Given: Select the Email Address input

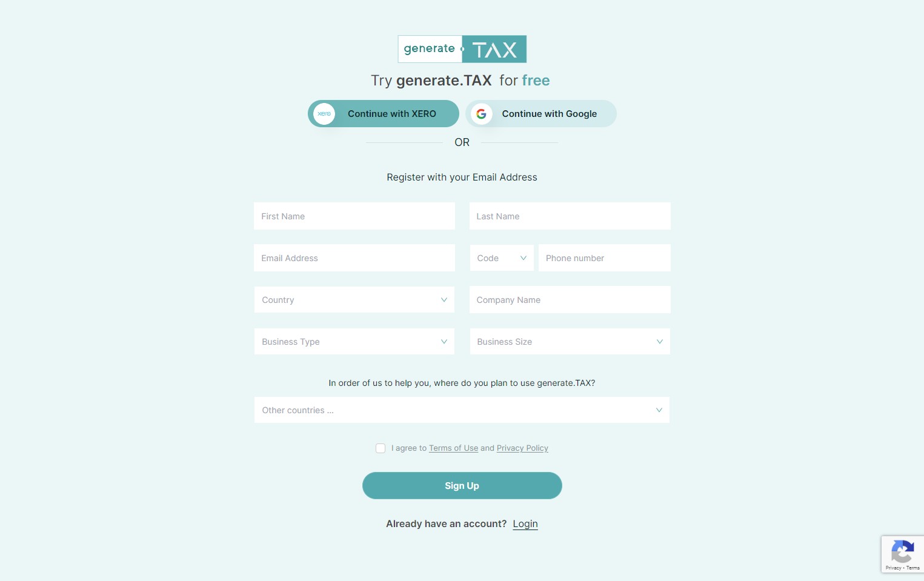Looking at the screenshot, I should pos(354,258).
